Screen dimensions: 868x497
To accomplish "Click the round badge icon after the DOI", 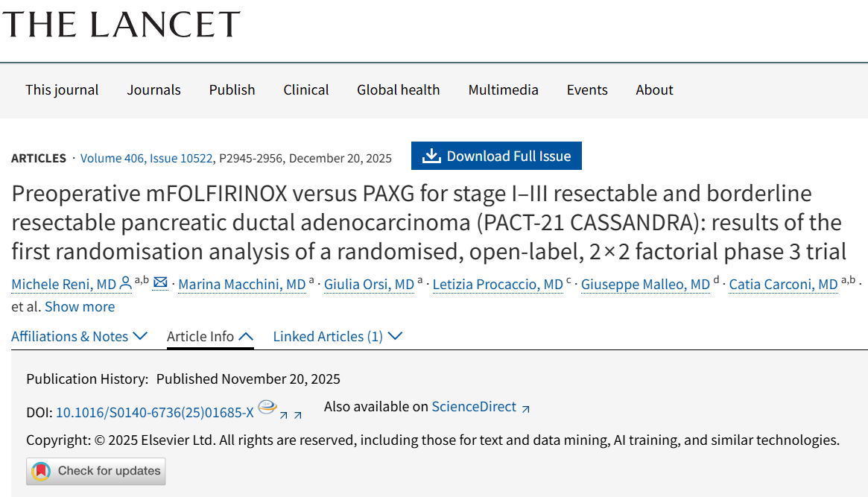I will click(267, 407).
